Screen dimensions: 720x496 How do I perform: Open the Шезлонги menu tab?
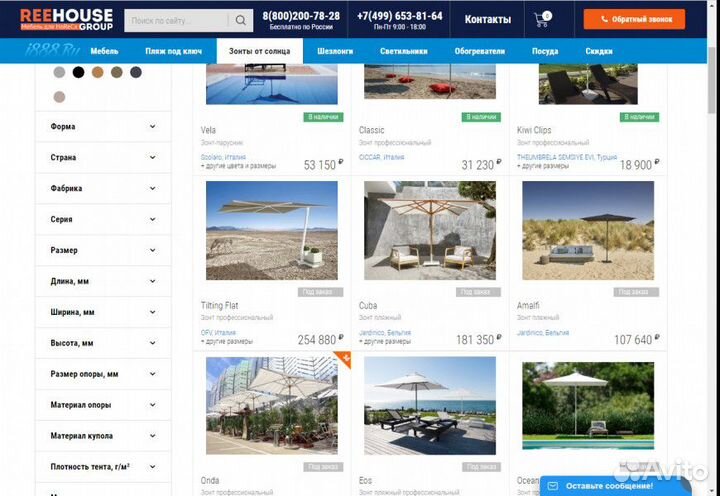[335, 51]
